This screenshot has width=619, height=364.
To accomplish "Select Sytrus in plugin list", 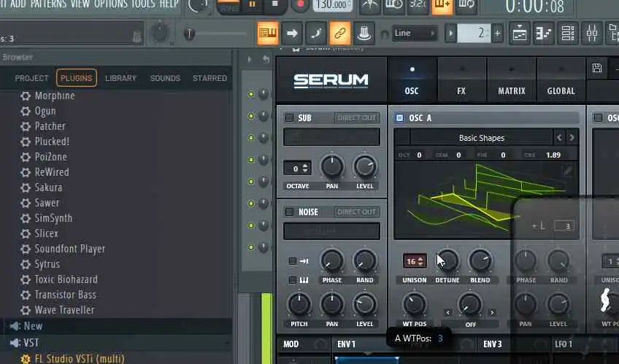I will click(x=47, y=264).
